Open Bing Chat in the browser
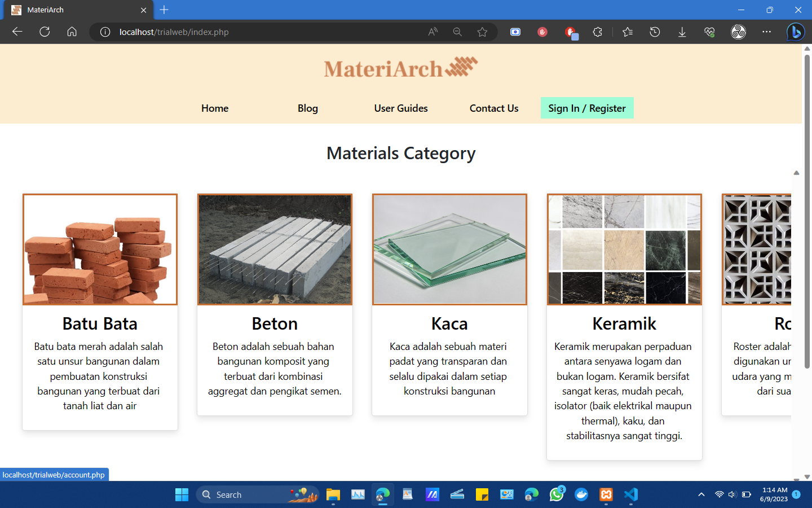 (795, 32)
